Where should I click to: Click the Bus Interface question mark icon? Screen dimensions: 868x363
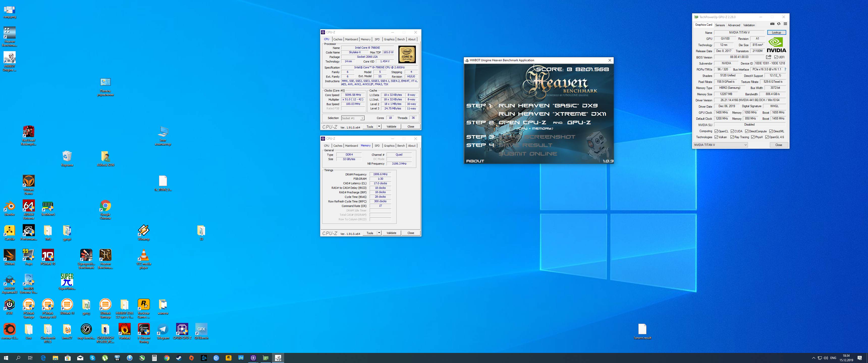[x=785, y=69]
